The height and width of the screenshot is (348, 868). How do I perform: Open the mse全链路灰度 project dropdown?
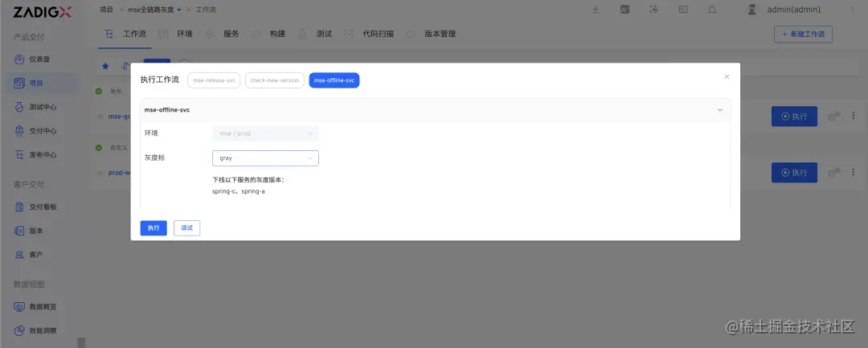click(x=155, y=10)
